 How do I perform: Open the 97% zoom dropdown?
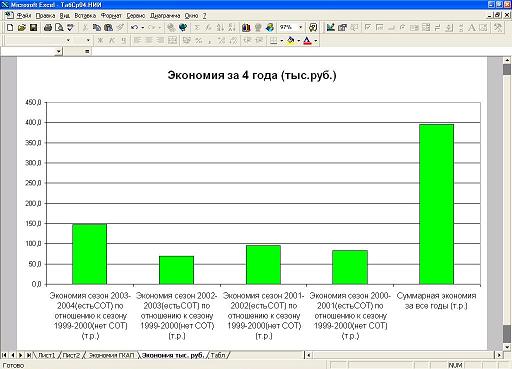coord(300,27)
